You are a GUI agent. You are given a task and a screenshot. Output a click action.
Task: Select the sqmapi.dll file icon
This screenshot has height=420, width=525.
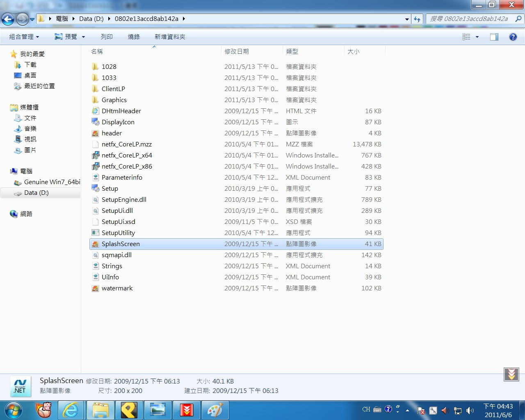[x=95, y=255]
